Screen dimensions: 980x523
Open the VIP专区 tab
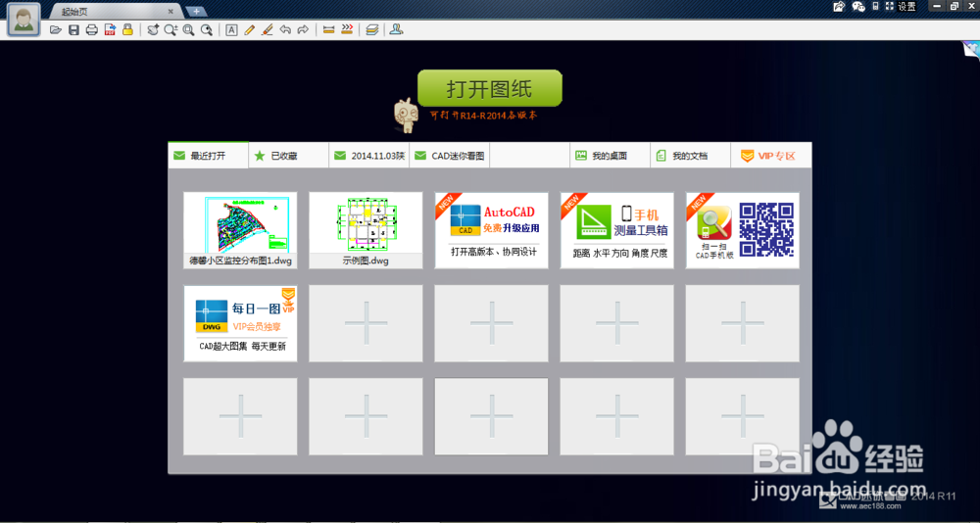pyautogui.click(x=770, y=156)
